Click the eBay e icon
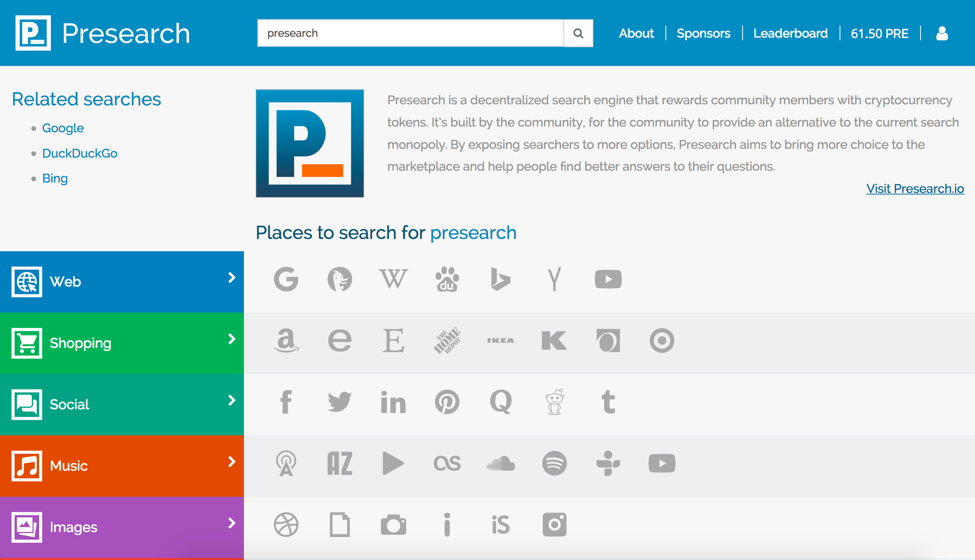The image size is (975, 560). point(339,341)
